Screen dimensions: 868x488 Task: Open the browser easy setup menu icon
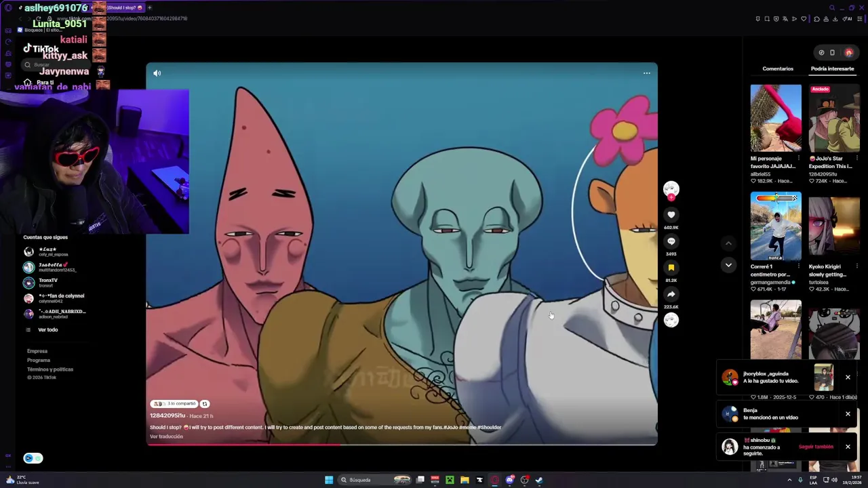(861, 19)
